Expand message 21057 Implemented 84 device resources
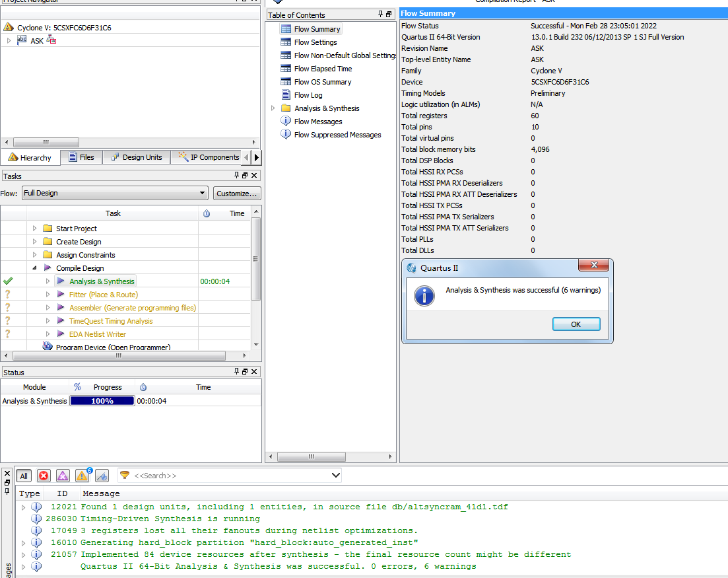Screen dimensions: 728x578 pos(23,555)
